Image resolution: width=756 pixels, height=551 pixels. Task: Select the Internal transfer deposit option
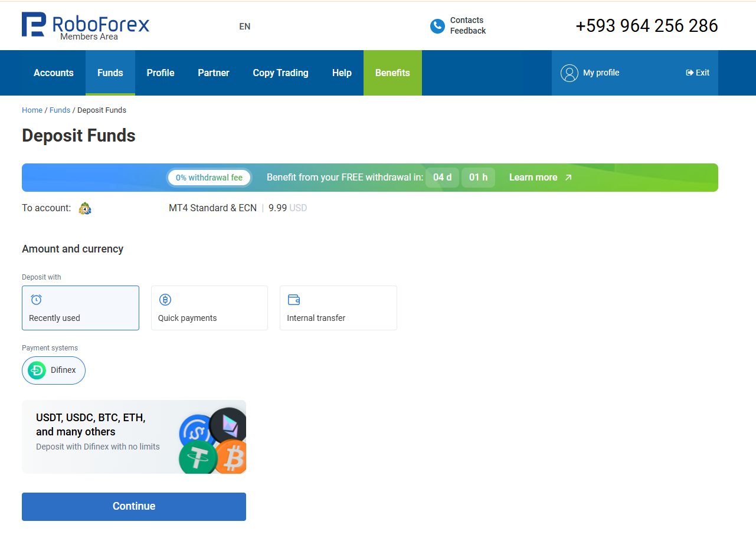tap(338, 308)
